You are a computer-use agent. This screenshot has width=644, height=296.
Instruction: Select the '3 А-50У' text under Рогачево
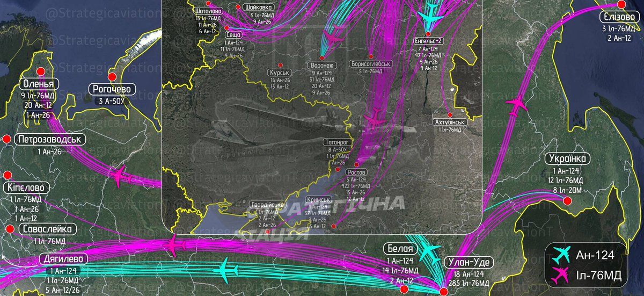point(112,101)
